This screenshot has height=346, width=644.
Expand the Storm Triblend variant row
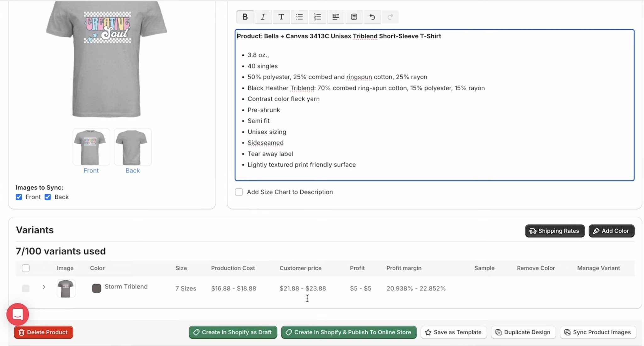[44, 287]
